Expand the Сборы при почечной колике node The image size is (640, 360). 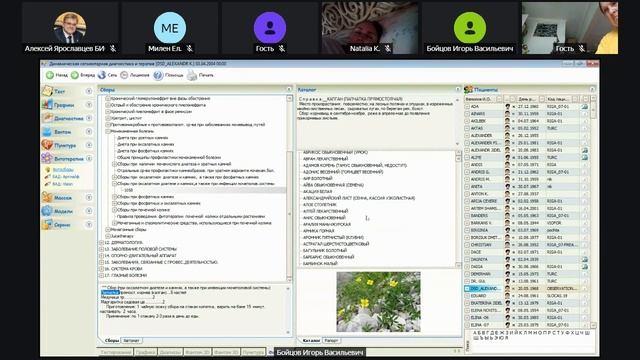click(x=115, y=210)
